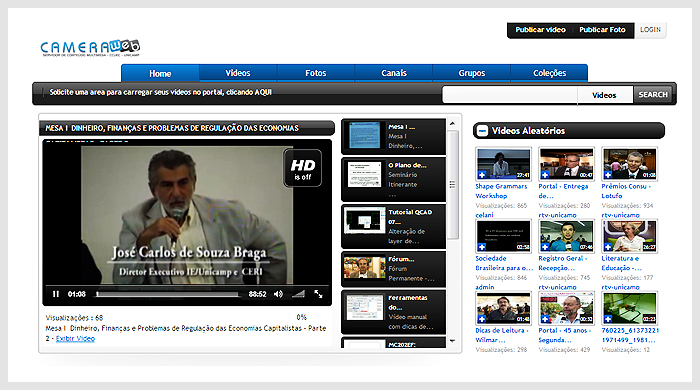The height and width of the screenshot is (390, 700).
Task: Open Registro Geral - Recepção title link
Action: tap(563, 263)
